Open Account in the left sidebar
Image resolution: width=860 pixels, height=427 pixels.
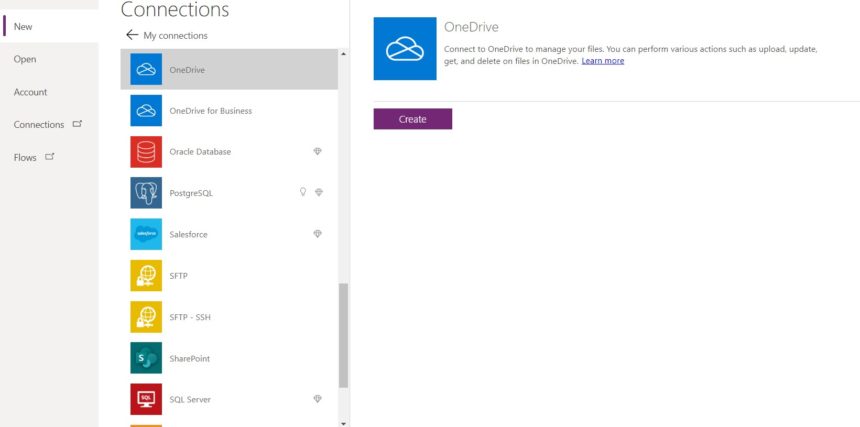point(31,92)
